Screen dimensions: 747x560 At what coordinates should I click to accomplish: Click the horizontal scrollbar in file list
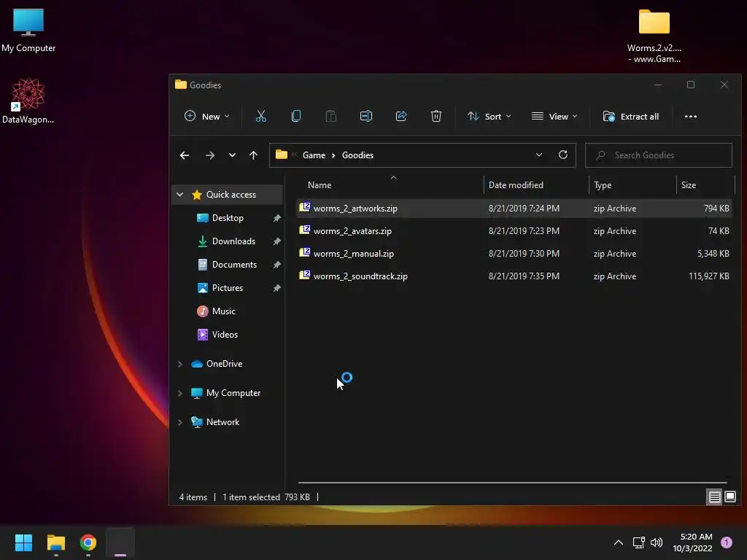click(512, 483)
